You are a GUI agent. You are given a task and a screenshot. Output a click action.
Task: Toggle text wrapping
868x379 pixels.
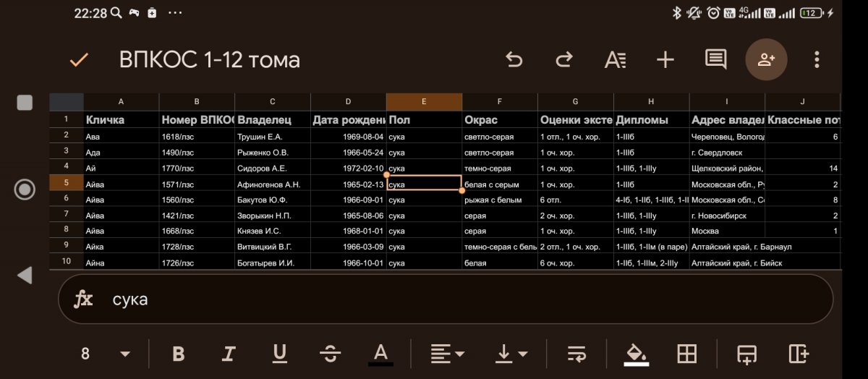tap(576, 354)
